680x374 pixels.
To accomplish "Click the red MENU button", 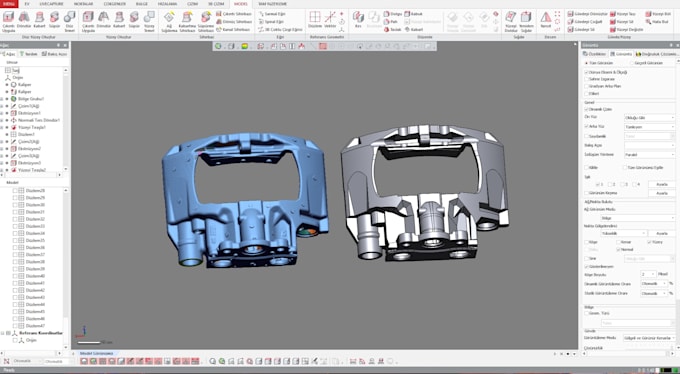I will (9, 4).
